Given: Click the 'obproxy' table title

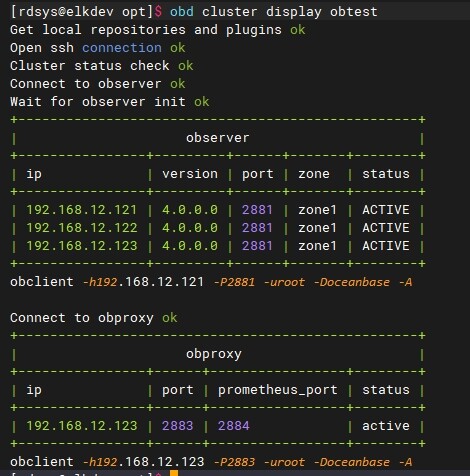Looking at the screenshot, I should point(214,354).
